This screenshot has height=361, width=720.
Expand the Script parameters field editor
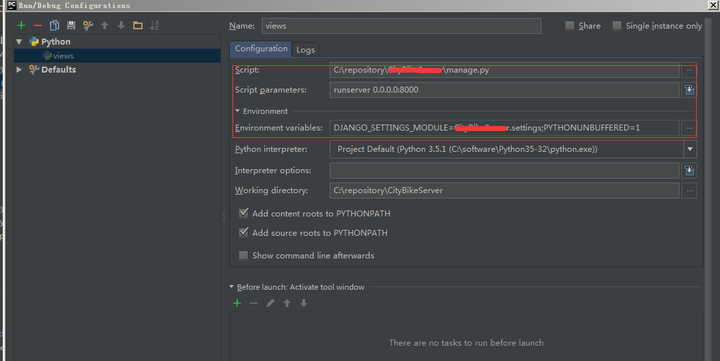(x=689, y=90)
